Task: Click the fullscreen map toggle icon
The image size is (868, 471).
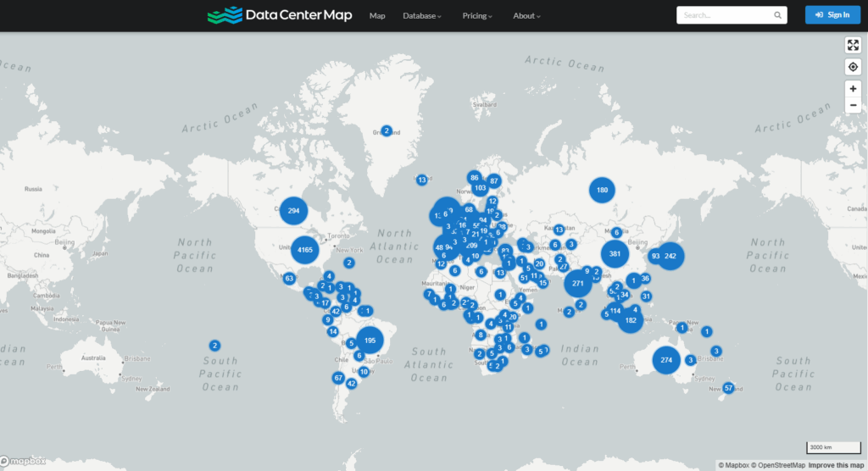Action: (853, 46)
